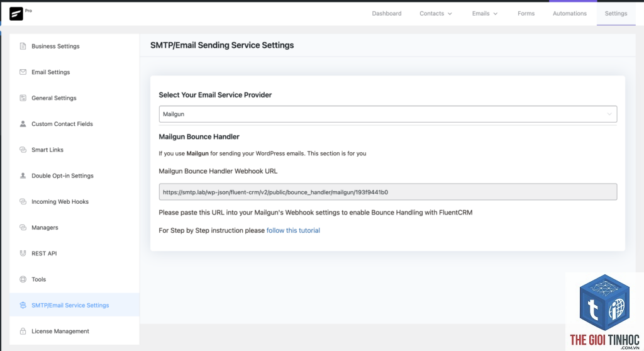This screenshot has height=351, width=644.
Task: Select the Settings tab
Action: 616,14
